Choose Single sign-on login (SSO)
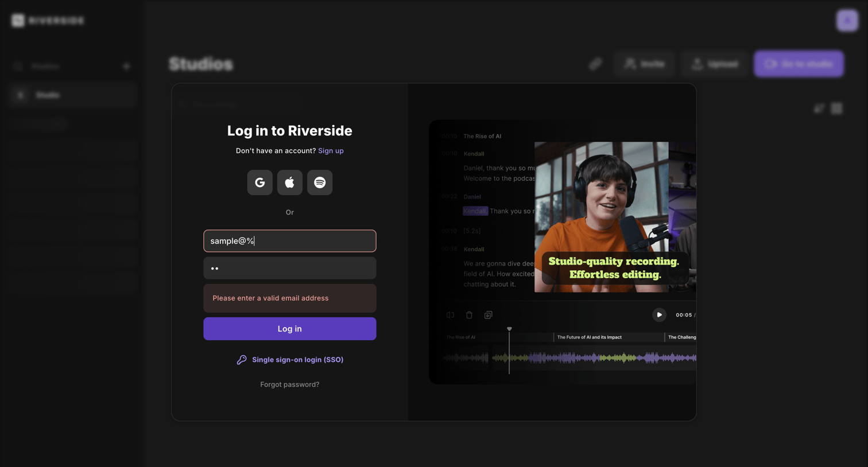868x467 pixels. [x=290, y=360]
